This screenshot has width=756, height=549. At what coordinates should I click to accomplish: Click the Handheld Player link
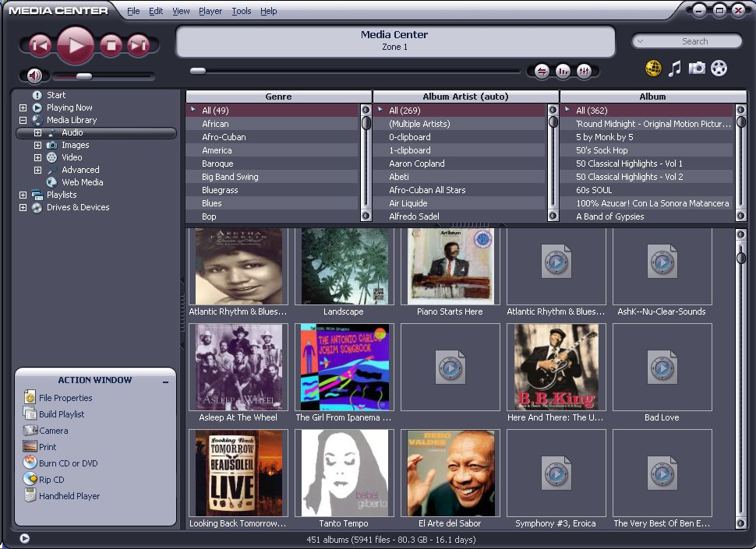(69, 496)
